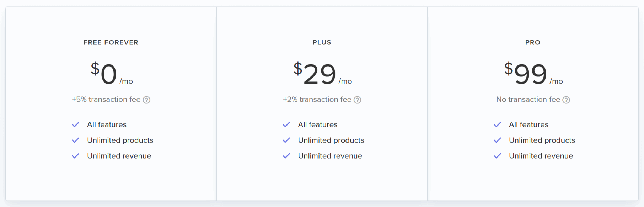
Task: Click help icon beside +5% transaction fee
Action: 146,100
